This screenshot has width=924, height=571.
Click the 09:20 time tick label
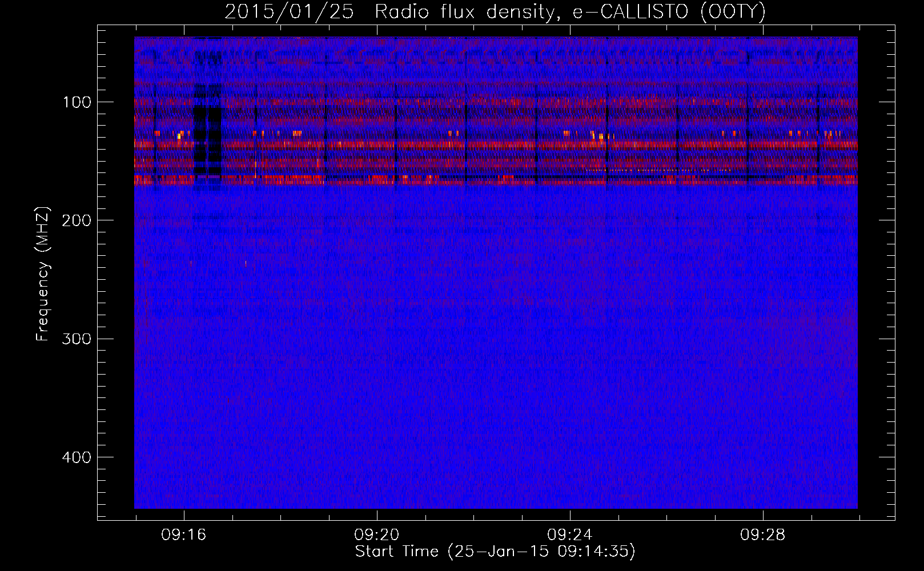pyautogui.click(x=376, y=535)
